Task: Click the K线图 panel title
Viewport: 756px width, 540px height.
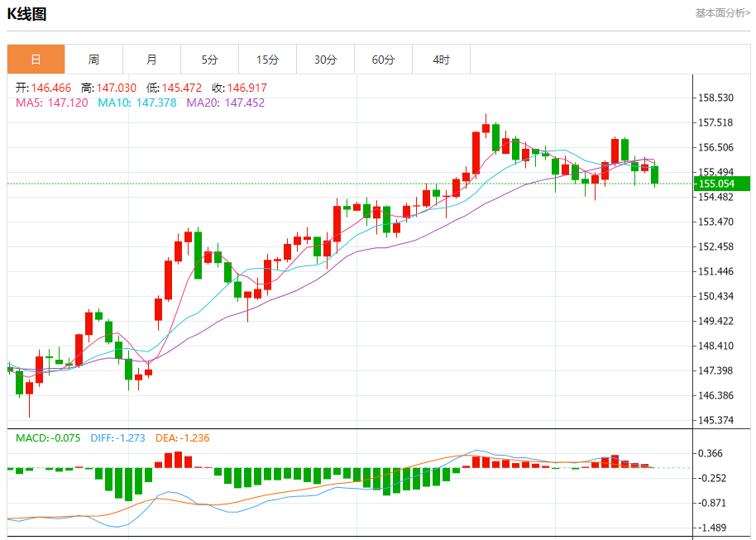Action: tap(27, 14)
